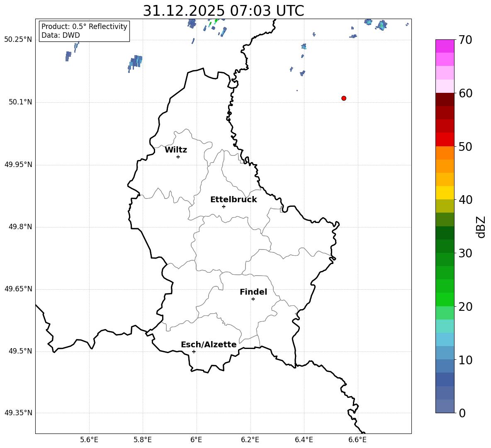Click the Esch/Alzette station cross marker
Screen dimensions: 491x448
194,351
